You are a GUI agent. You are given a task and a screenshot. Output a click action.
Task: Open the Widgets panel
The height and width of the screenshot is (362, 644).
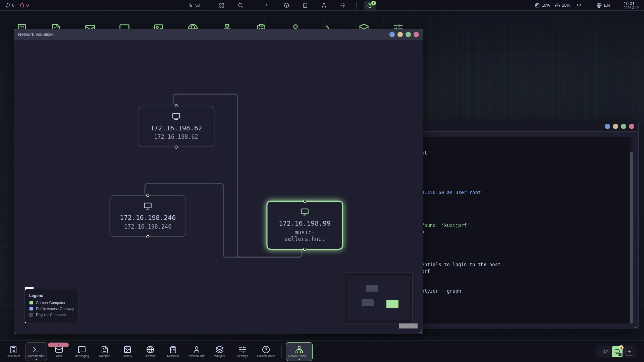(x=219, y=351)
